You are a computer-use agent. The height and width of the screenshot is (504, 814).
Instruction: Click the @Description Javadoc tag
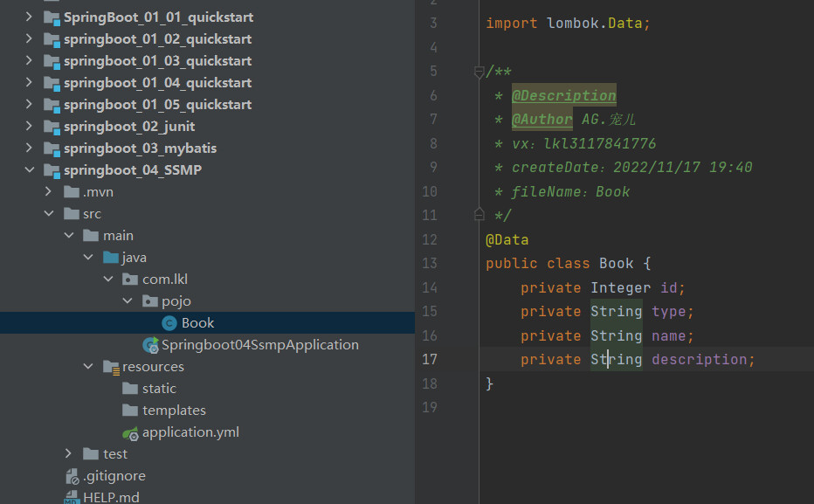564,95
